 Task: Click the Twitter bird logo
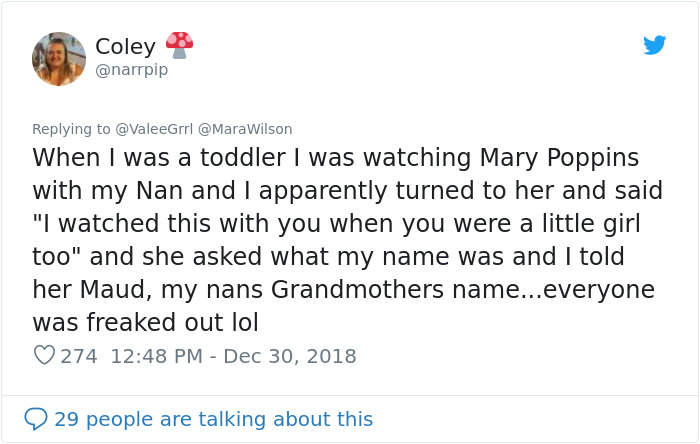pyautogui.click(x=654, y=45)
